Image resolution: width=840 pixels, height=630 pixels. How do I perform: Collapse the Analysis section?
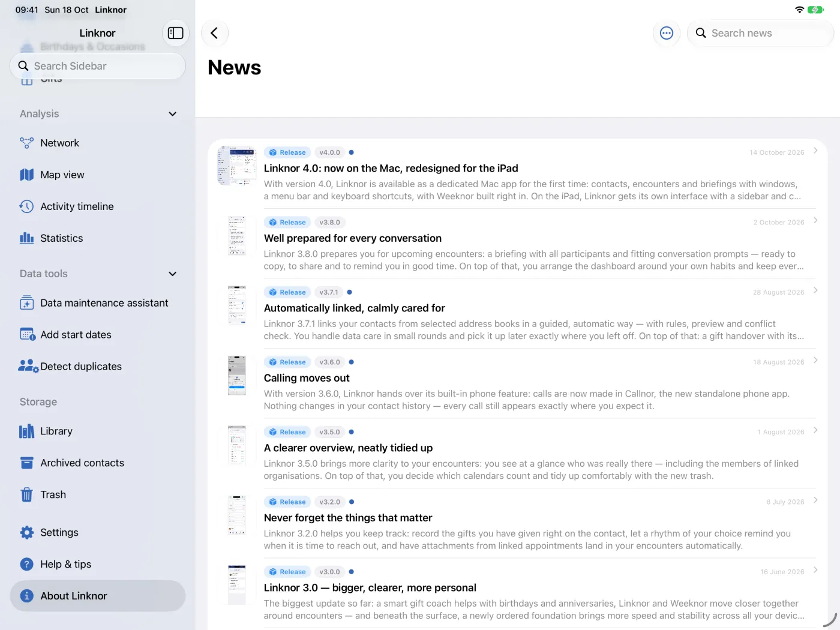pos(172,114)
